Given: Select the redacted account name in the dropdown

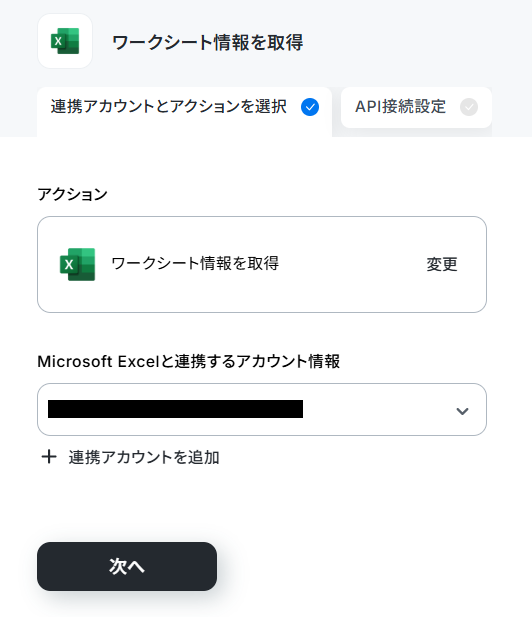Looking at the screenshot, I should 175,409.
